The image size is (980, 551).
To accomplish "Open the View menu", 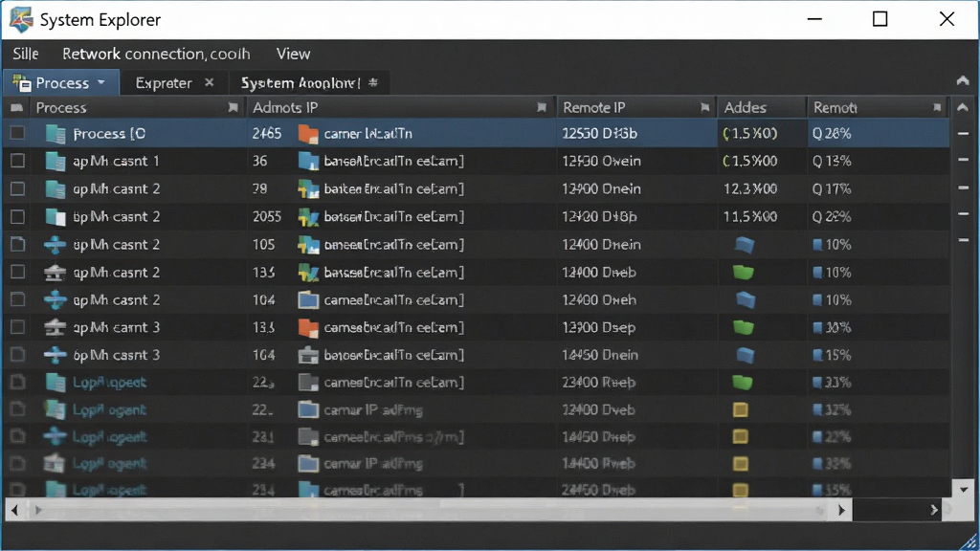I will [x=293, y=54].
